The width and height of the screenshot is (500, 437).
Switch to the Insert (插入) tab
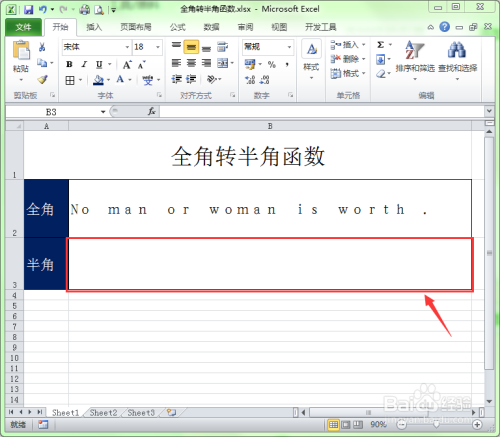tap(94, 27)
